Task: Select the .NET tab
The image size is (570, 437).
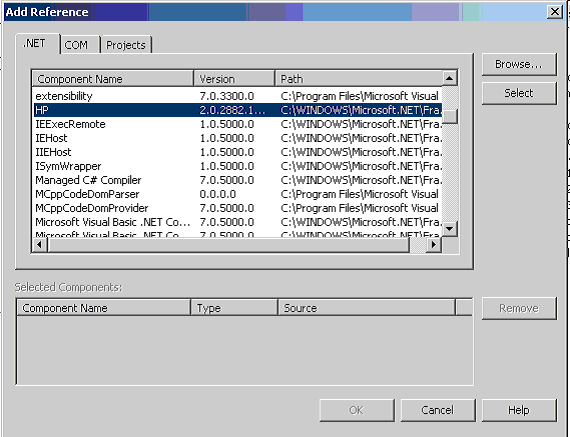Action: (37, 44)
